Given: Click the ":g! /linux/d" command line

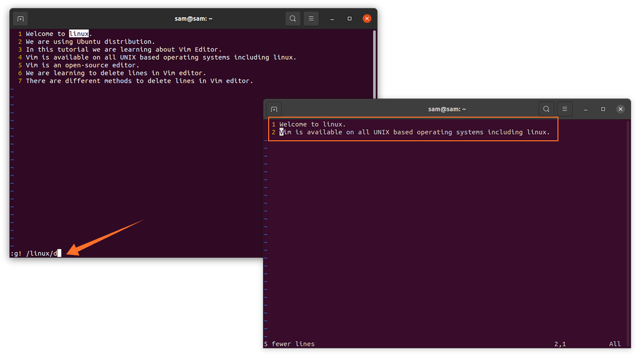Looking at the screenshot, I should [34, 253].
